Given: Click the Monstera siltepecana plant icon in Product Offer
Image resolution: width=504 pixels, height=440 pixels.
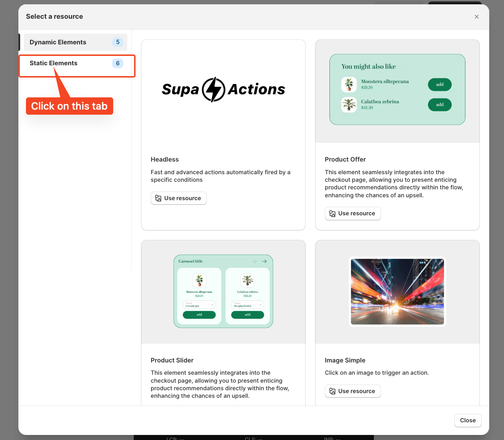Looking at the screenshot, I should coord(349,84).
